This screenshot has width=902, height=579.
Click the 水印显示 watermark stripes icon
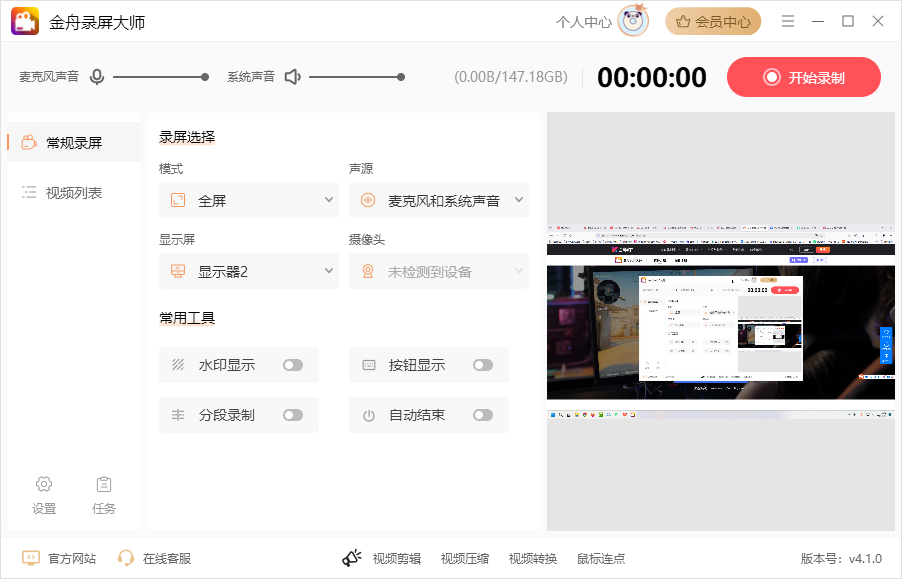coord(178,365)
